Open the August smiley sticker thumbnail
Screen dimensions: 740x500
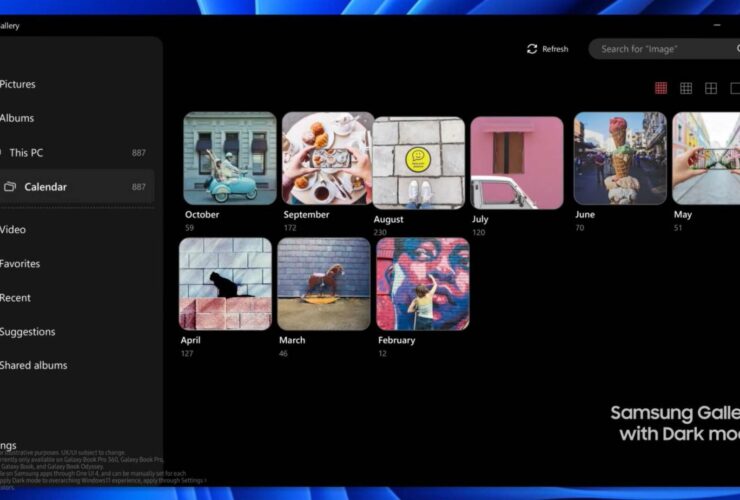pyautogui.click(x=419, y=163)
